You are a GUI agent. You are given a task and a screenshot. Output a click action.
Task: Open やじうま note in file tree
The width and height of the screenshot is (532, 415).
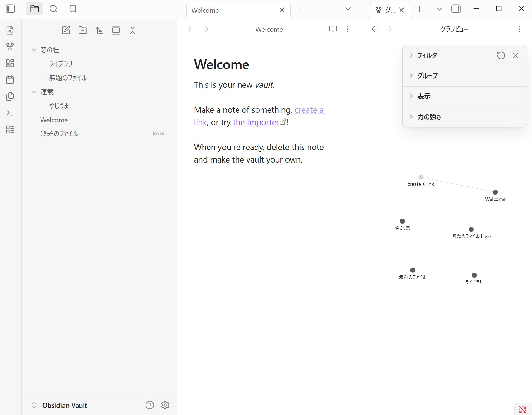click(x=59, y=106)
